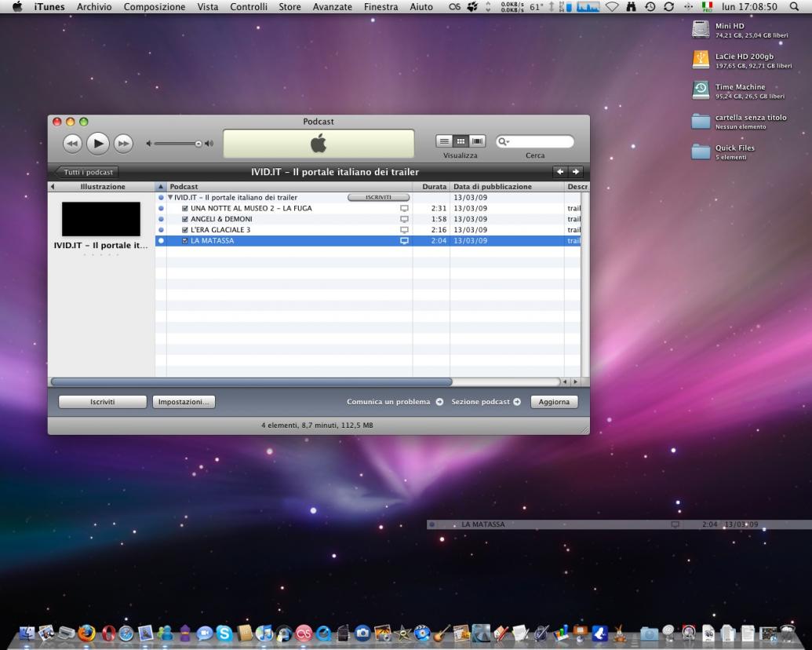Switch to Cover Flow view in Visualizza
812x650 pixels.
click(477, 141)
